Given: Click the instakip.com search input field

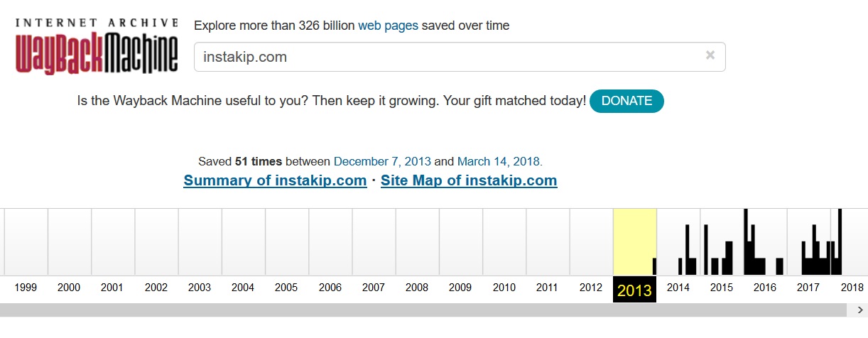Looking at the screenshot, I should pyautogui.click(x=460, y=57).
